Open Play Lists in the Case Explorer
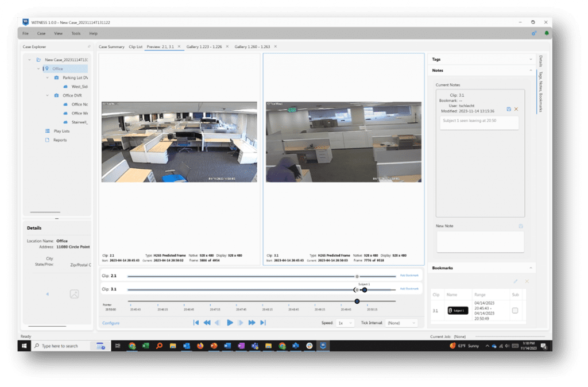This screenshot has width=588, height=387. [x=61, y=130]
